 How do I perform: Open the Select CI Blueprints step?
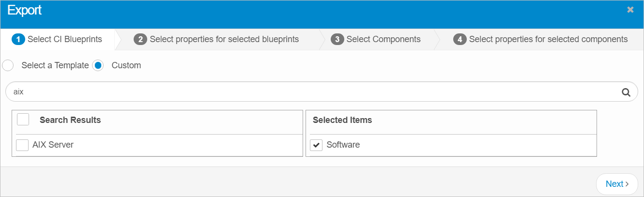64,40
